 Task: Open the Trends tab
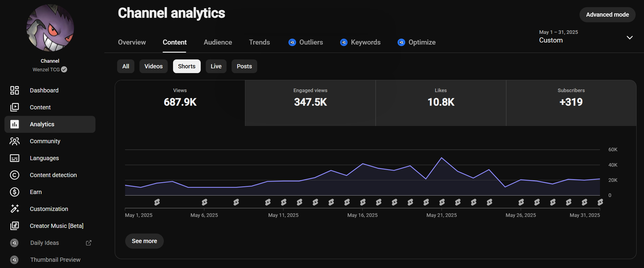pos(260,42)
